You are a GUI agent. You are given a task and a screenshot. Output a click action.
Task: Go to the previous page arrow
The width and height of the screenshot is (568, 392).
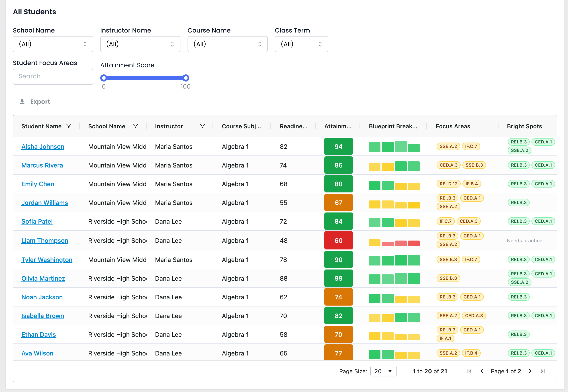pos(482,371)
